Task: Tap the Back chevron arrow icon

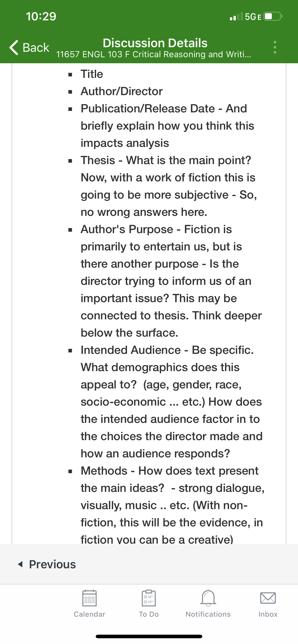Action: [14, 47]
